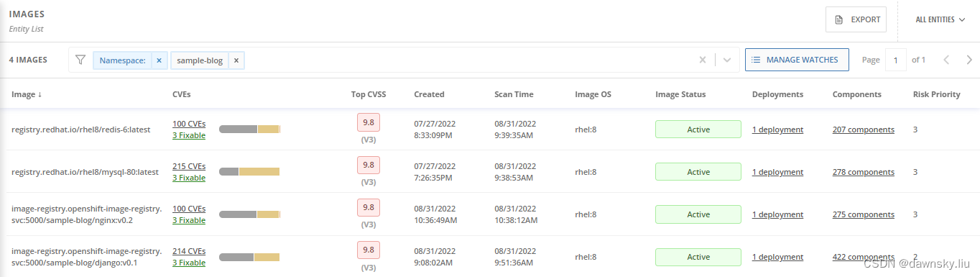The height and width of the screenshot is (277, 980).
Task: Click the 9.8 CVSS badge for nginx:v0.2
Action: [x=369, y=207]
